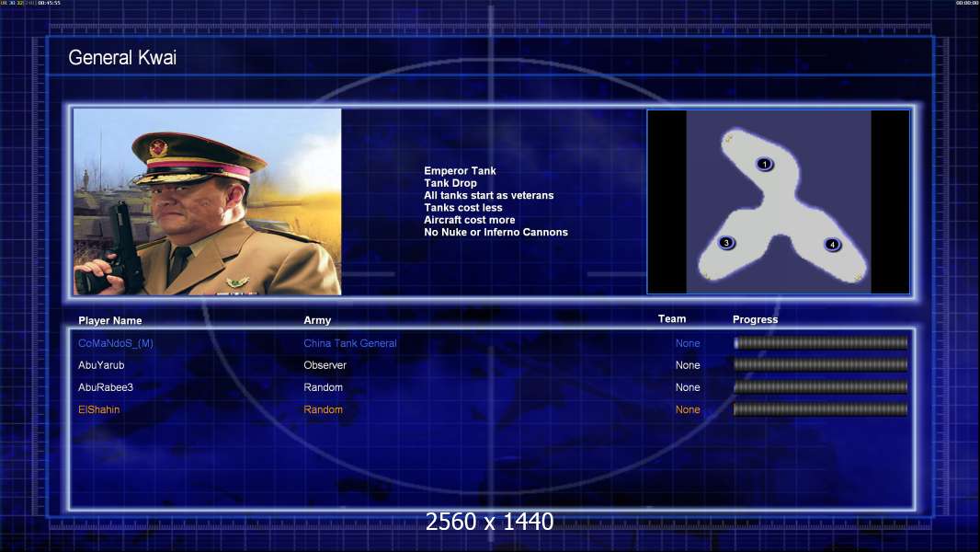Click AbuRabee3's team None value
This screenshot has width=980, height=552.
[x=688, y=387]
